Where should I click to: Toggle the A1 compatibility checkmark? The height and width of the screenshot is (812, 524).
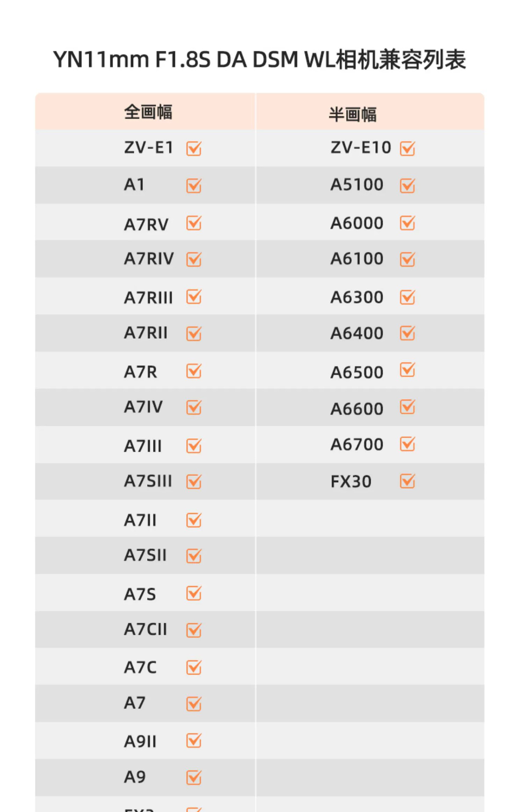click(194, 186)
